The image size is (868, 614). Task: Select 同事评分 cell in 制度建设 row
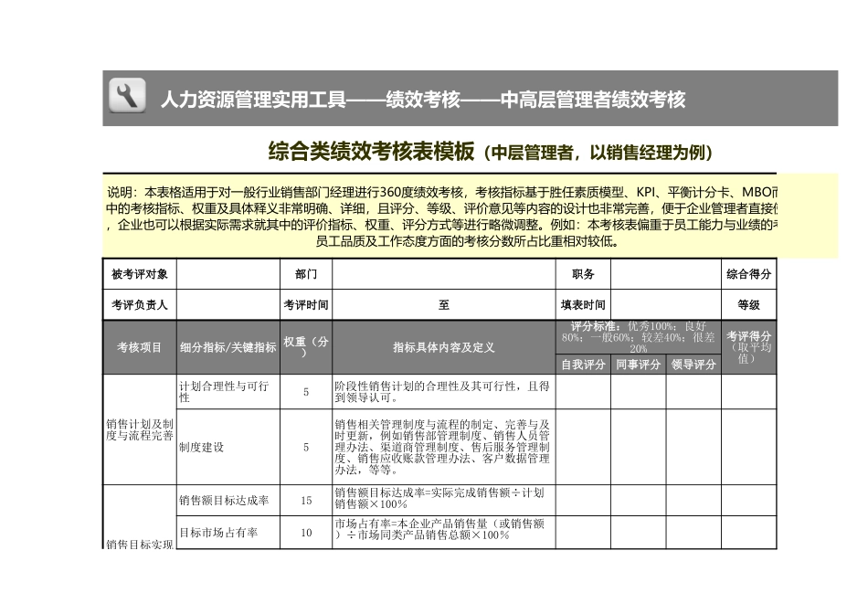[639, 447]
